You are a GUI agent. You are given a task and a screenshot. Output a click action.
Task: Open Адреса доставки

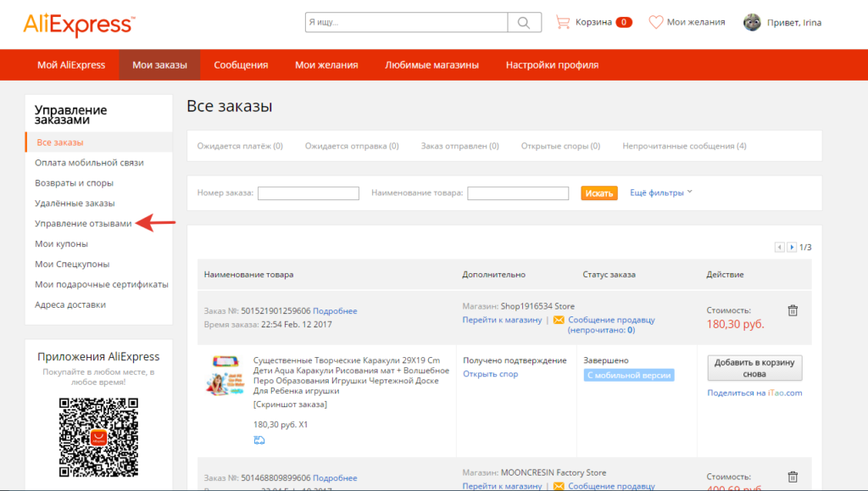coord(70,304)
